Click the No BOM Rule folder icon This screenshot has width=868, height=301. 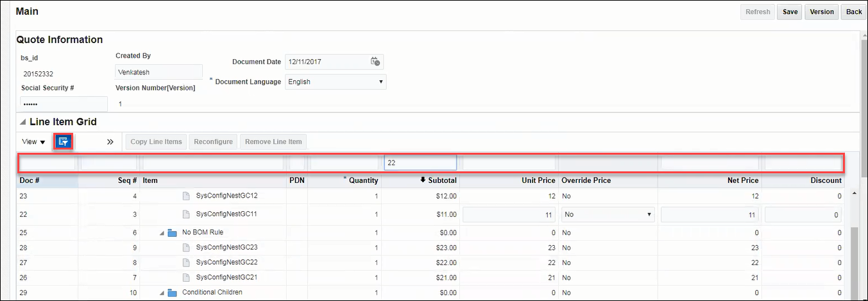coord(172,232)
